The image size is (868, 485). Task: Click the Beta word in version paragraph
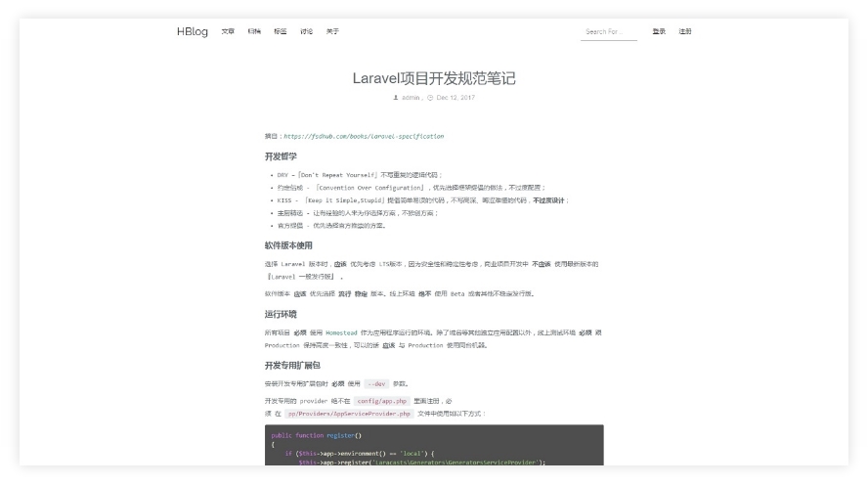coord(457,294)
